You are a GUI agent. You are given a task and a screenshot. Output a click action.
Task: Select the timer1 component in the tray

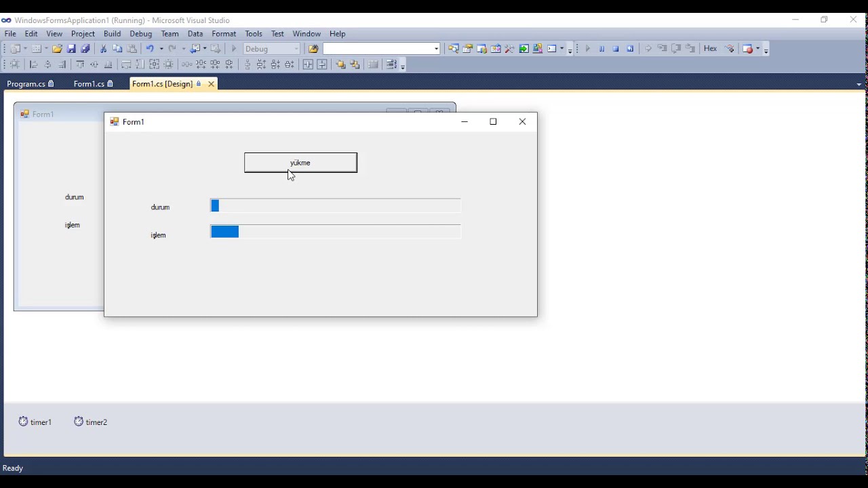click(35, 422)
